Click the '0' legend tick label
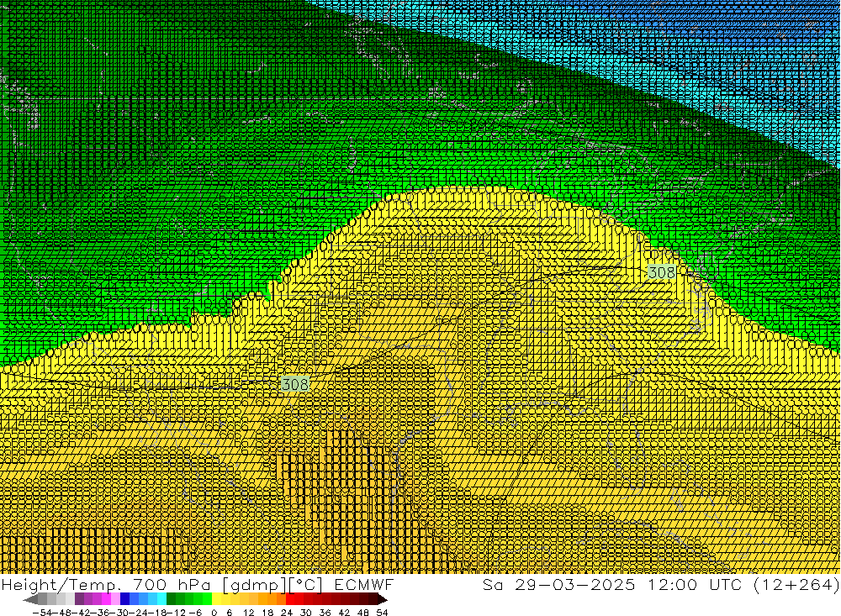 [x=214, y=613]
